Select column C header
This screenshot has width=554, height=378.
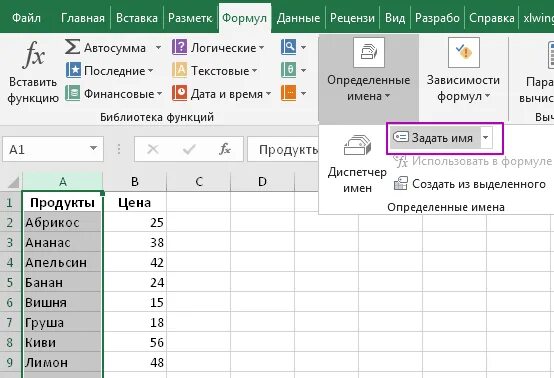pyautogui.click(x=199, y=182)
